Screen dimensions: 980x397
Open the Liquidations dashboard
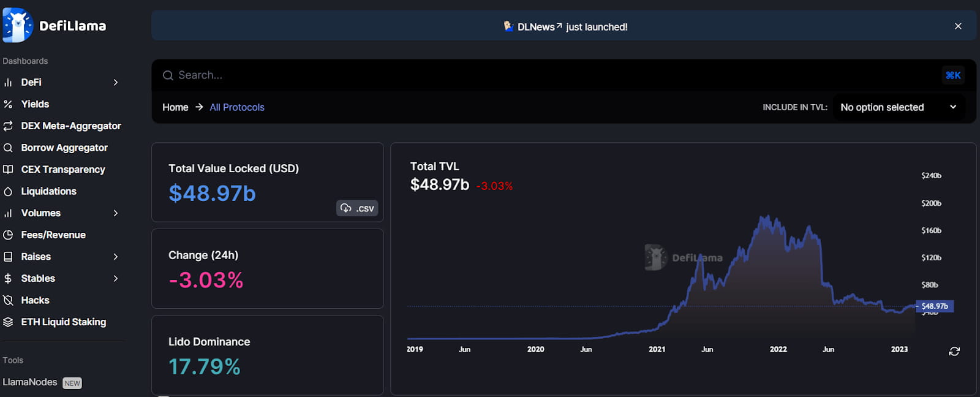(x=48, y=191)
